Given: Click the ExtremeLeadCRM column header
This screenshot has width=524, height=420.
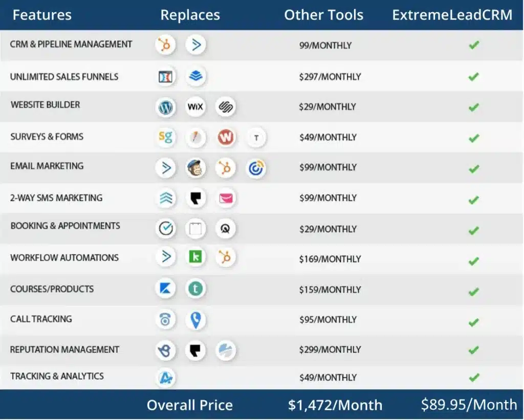Looking at the screenshot, I should [x=452, y=15].
